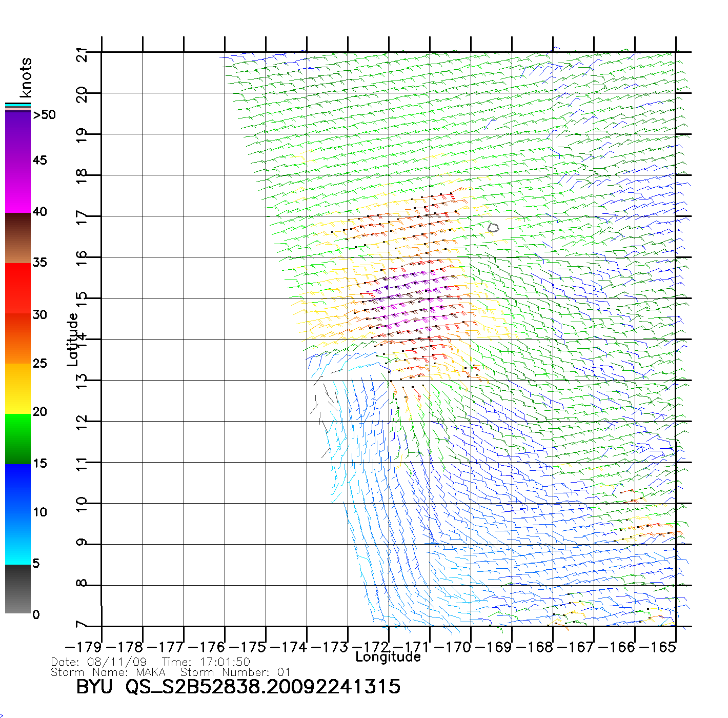The image size is (728, 718).
Task: Click the Time 17:01:50 text
Action: coord(206,662)
